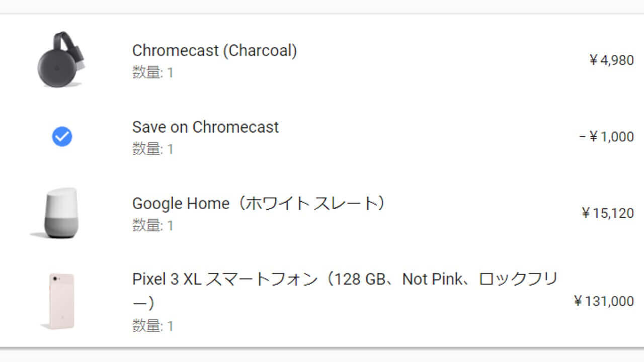Select the ホワイト スレート color text
The height and width of the screenshot is (362, 644).
(x=312, y=204)
